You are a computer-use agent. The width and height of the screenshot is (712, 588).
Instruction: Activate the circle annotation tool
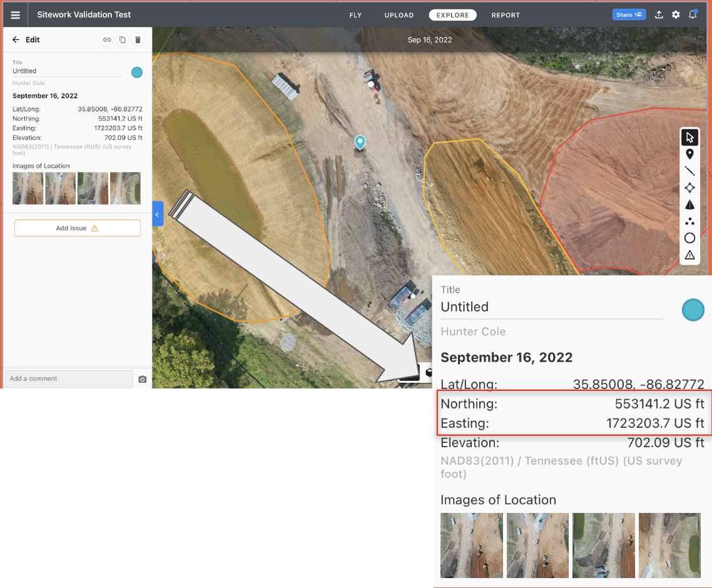click(689, 238)
